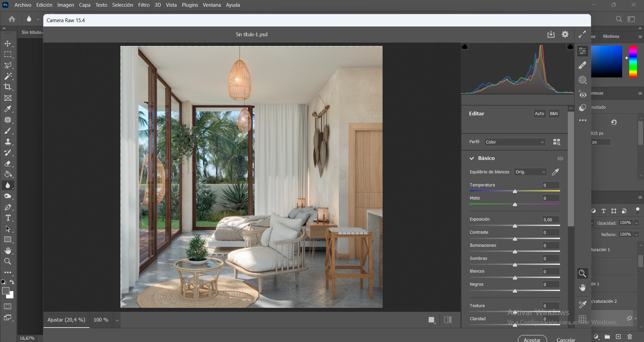The width and height of the screenshot is (644, 342).
Task: Toggle the Básico panel preview eye
Action: pyautogui.click(x=560, y=158)
